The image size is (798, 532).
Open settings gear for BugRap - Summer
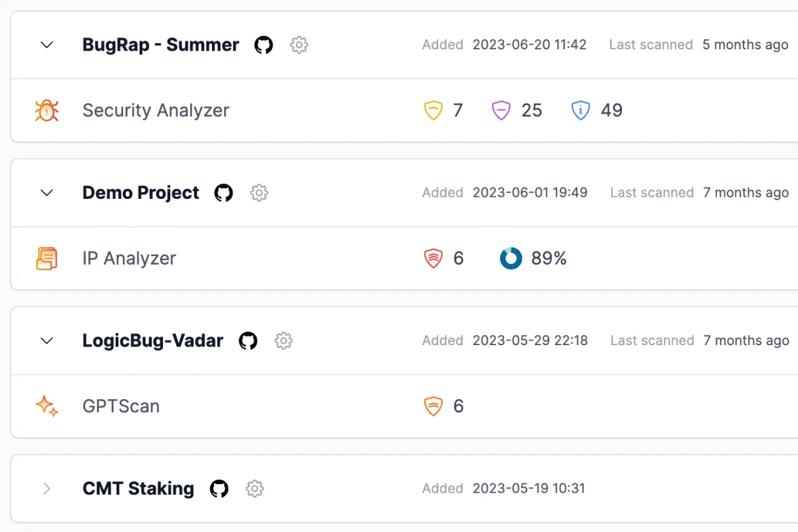(299, 45)
